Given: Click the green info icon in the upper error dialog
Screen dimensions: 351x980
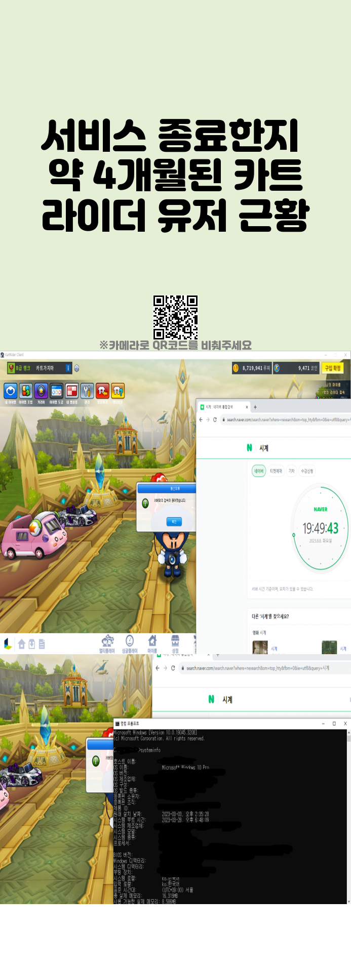Looking at the screenshot, I should [145, 503].
